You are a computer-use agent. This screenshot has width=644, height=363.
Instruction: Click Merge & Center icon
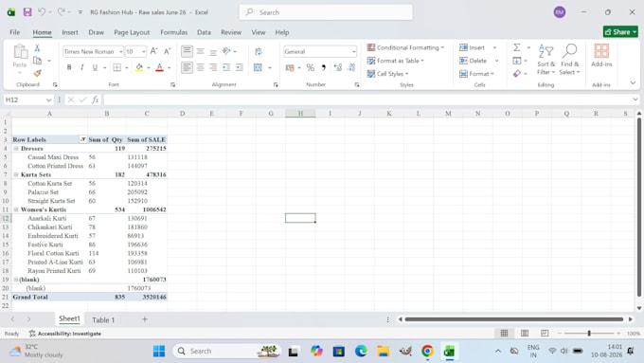point(258,67)
